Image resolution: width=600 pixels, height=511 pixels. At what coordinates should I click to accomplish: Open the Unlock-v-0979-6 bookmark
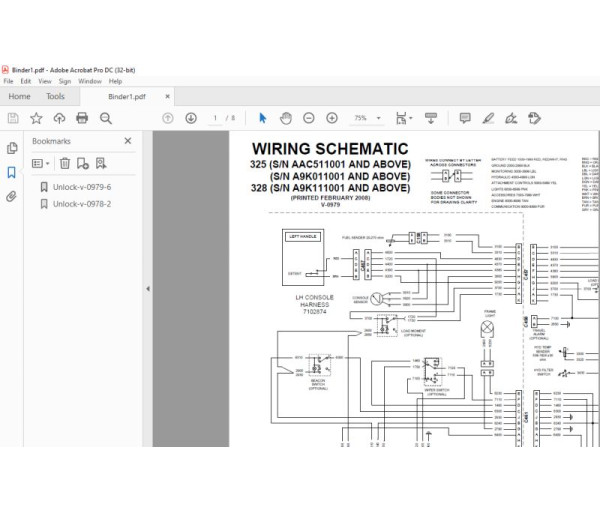coord(82,187)
